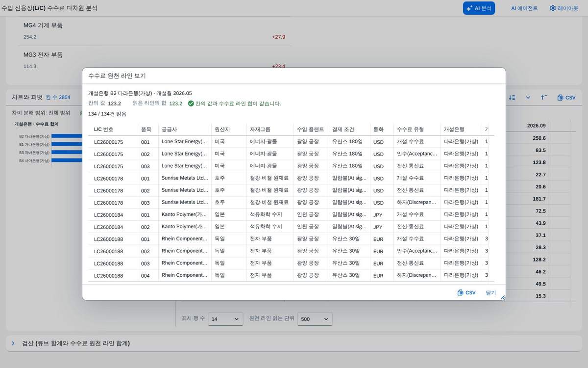Click pivot cell value 250.6
This screenshot has height=368, width=588.
pos(540,138)
